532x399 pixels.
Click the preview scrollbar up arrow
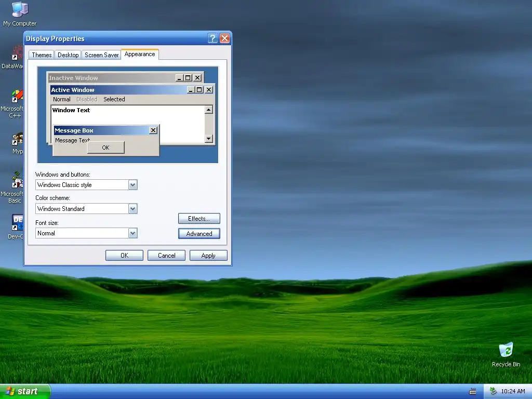(209, 109)
